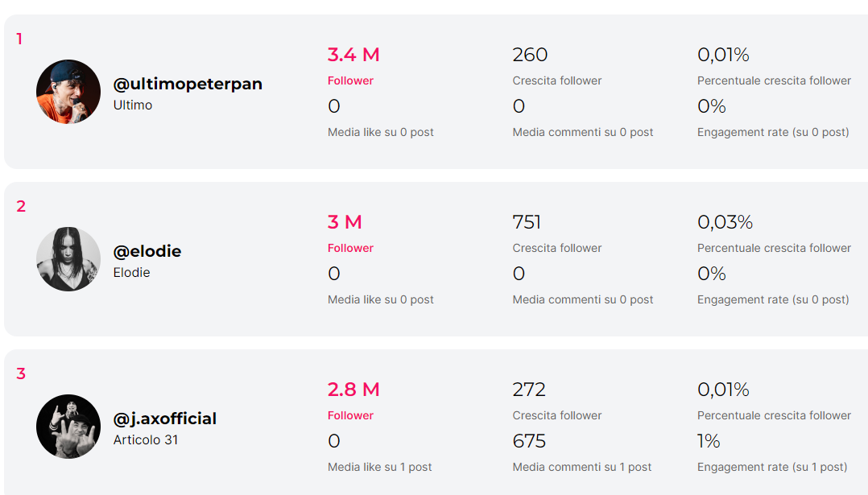The image size is (868, 495).
Task: Open Ultimo's profile picture
Action: 68,92
